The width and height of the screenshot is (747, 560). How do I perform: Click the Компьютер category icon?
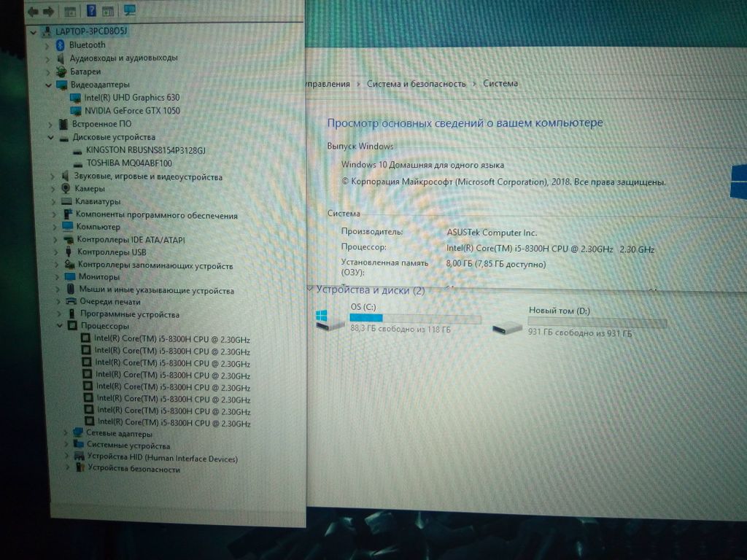click(x=68, y=227)
